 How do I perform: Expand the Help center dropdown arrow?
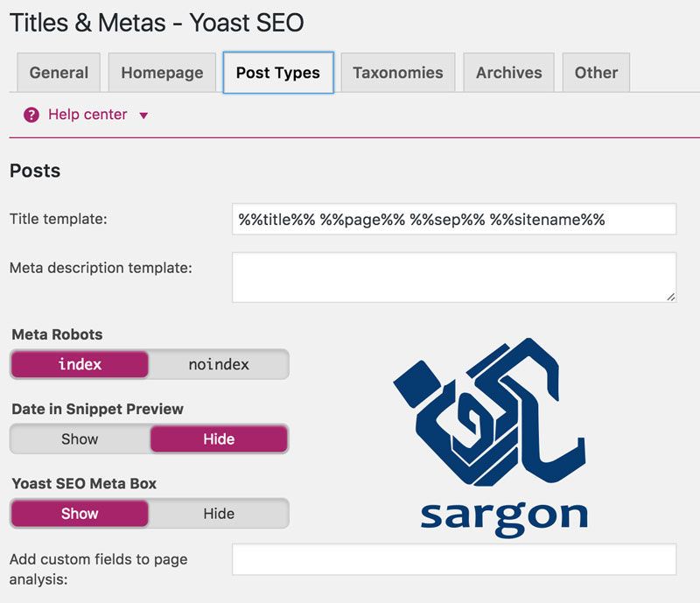click(x=143, y=116)
